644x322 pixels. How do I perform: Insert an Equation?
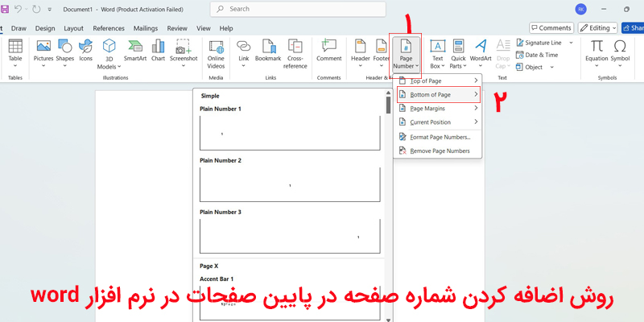pyautogui.click(x=597, y=54)
